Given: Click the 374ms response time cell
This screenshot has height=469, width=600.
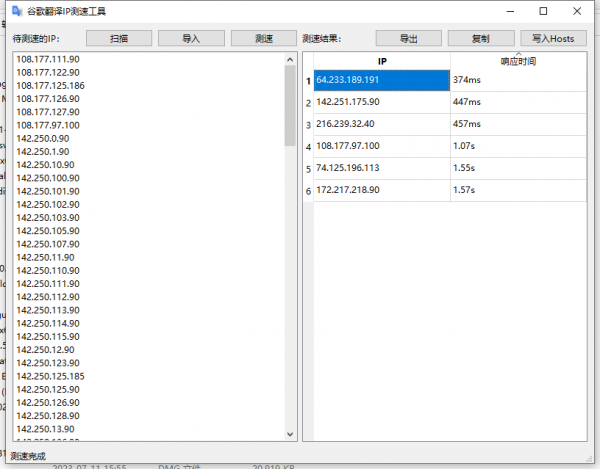Looking at the screenshot, I should [x=518, y=80].
